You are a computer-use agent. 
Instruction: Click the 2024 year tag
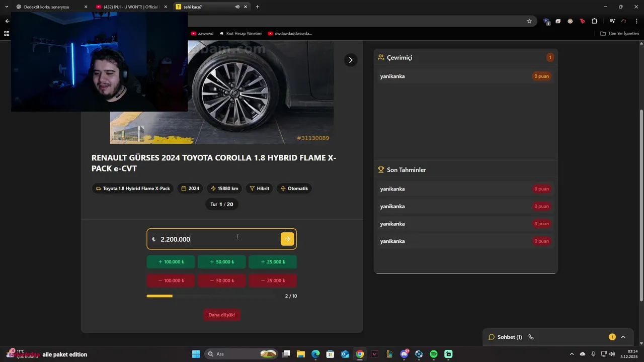click(x=190, y=189)
